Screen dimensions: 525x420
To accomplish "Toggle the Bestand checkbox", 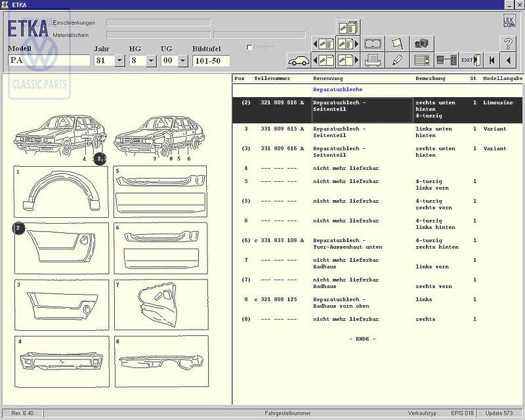I will [x=249, y=47].
